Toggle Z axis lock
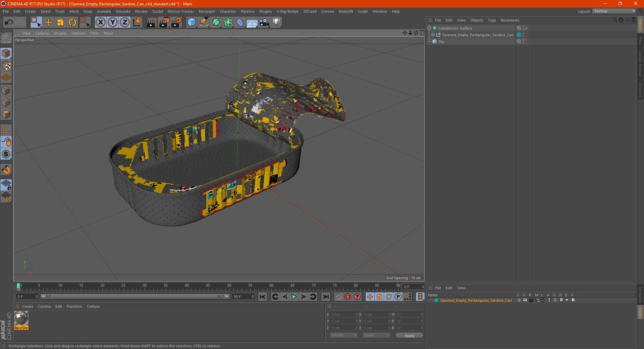Viewport: 644px width, 349px height. (x=125, y=22)
